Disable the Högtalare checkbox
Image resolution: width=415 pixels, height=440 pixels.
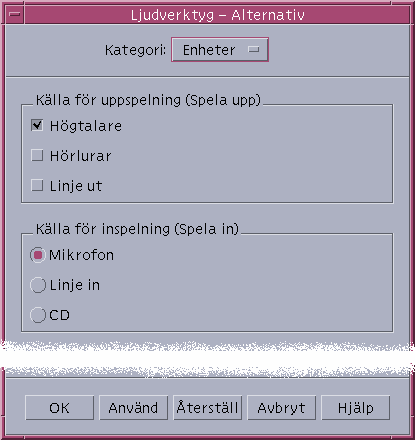tap(37, 125)
